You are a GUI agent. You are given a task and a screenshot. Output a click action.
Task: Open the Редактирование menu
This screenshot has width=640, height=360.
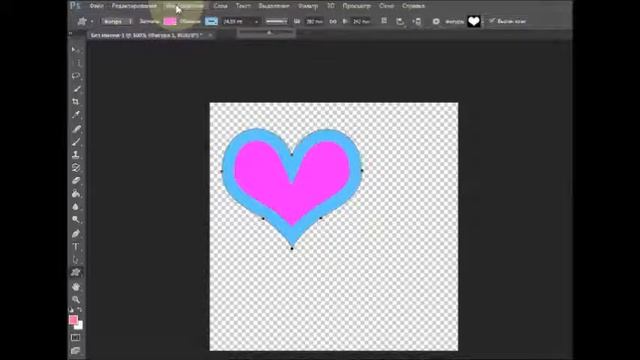[x=134, y=6]
